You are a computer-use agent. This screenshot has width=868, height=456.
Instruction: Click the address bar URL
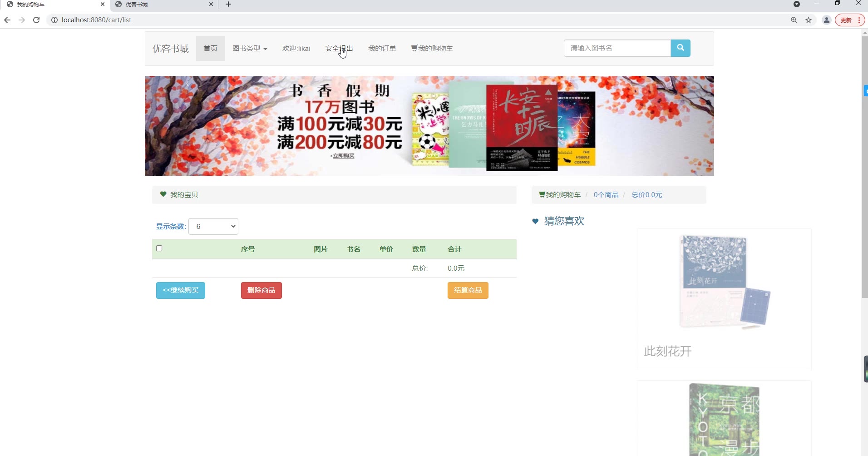[x=96, y=20]
